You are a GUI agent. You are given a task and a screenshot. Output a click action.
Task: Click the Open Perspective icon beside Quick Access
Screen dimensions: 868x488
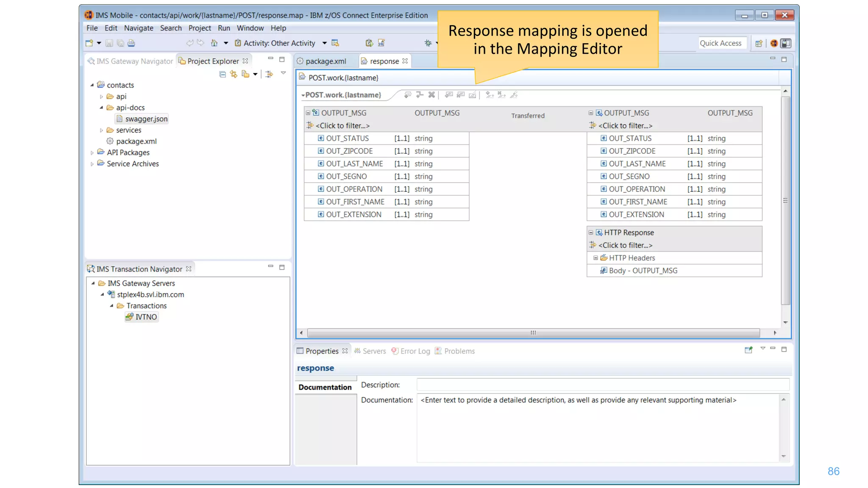(759, 43)
